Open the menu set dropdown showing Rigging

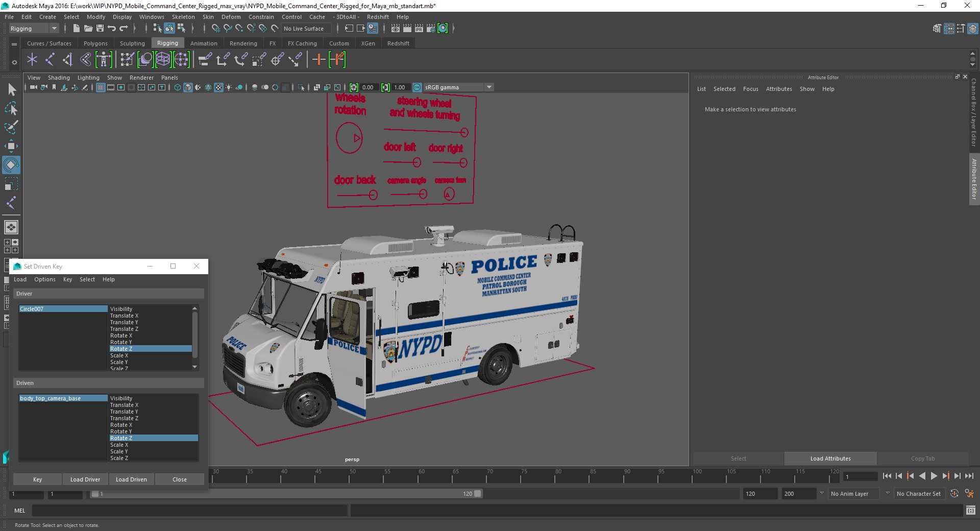(x=34, y=29)
